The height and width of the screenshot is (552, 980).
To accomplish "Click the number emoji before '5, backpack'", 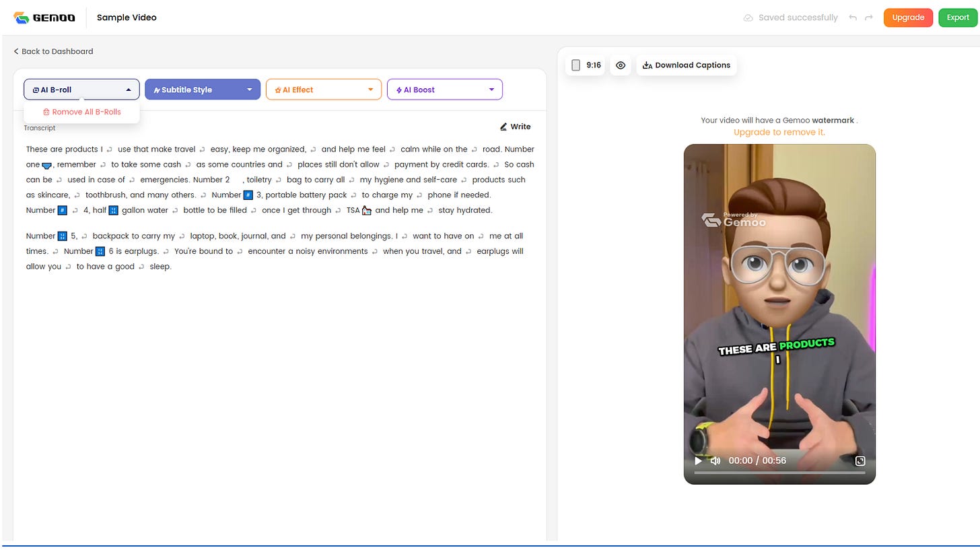I will click(x=62, y=236).
